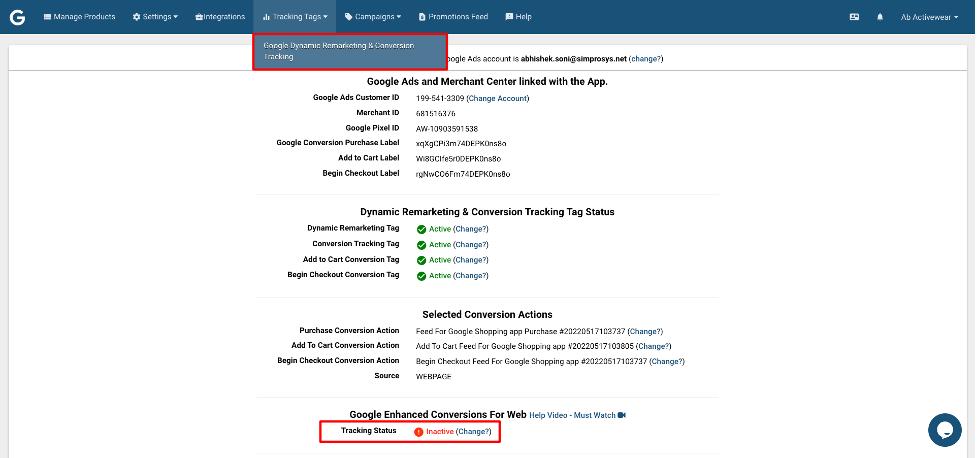Screen dimensions: 977x458
Task: Change the Purchase Conversion Action
Action: [x=646, y=332]
